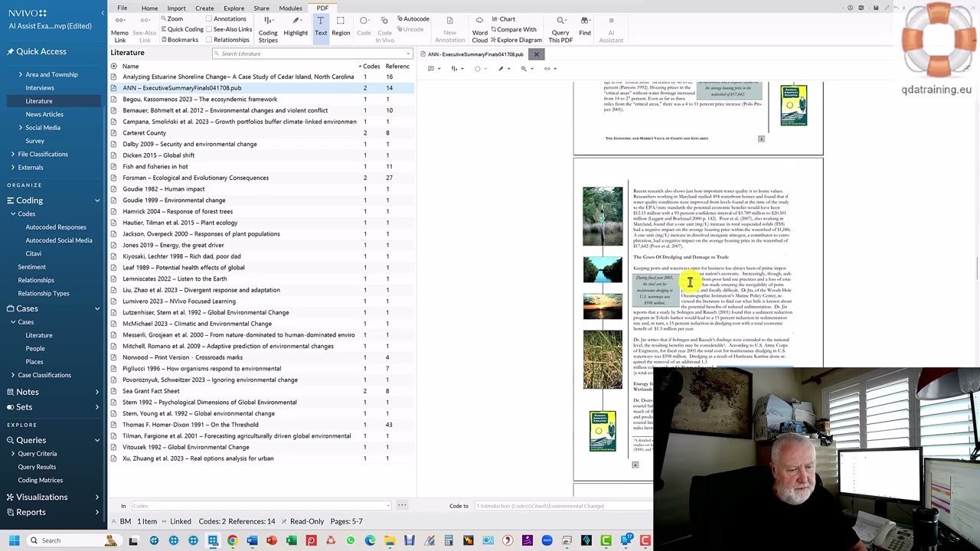
Task: Open Explore Diagram
Action: (x=517, y=40)
